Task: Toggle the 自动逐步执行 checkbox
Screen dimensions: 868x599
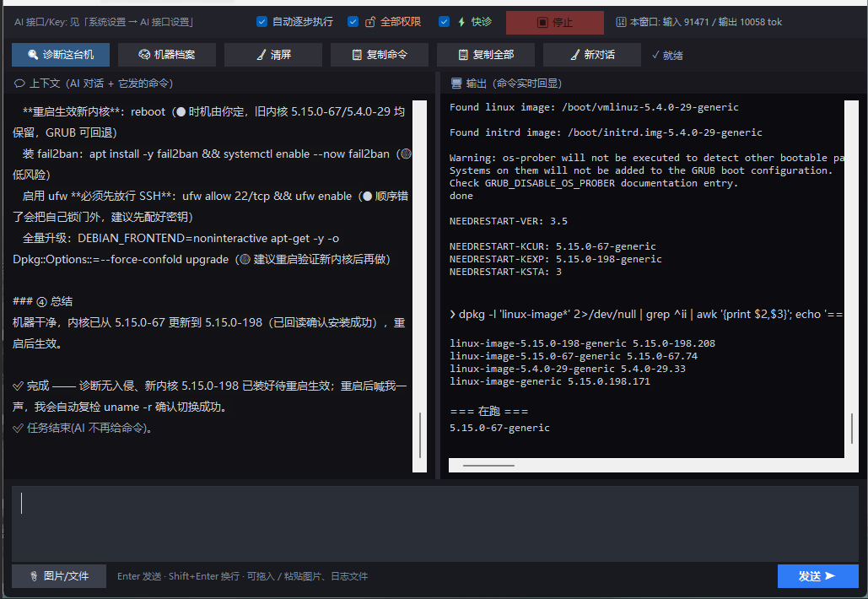Action: point(261,22)
